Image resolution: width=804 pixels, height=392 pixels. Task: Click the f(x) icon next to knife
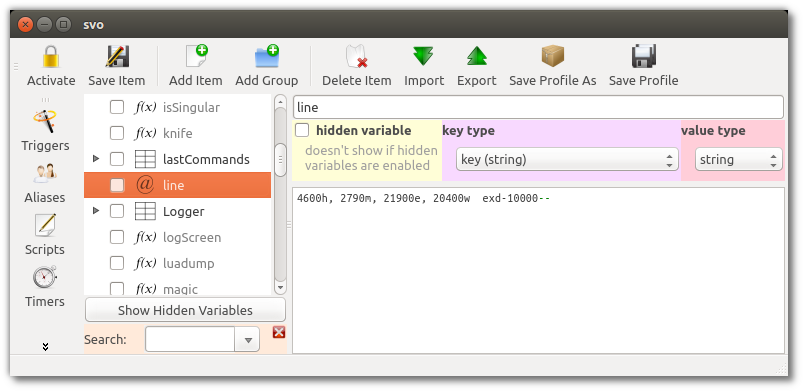point(145,133)
